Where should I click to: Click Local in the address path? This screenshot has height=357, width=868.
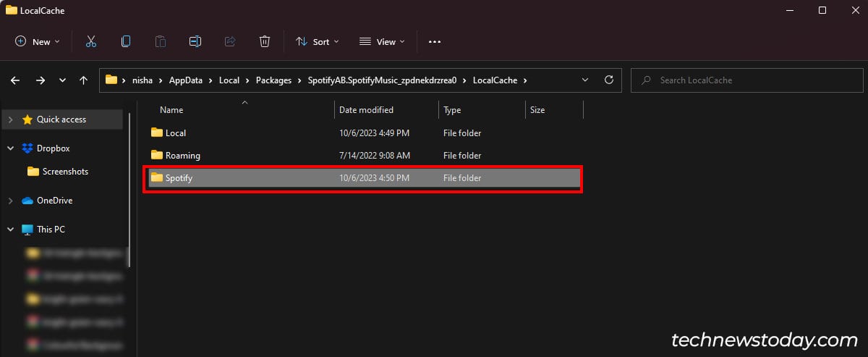coord(229,80)
